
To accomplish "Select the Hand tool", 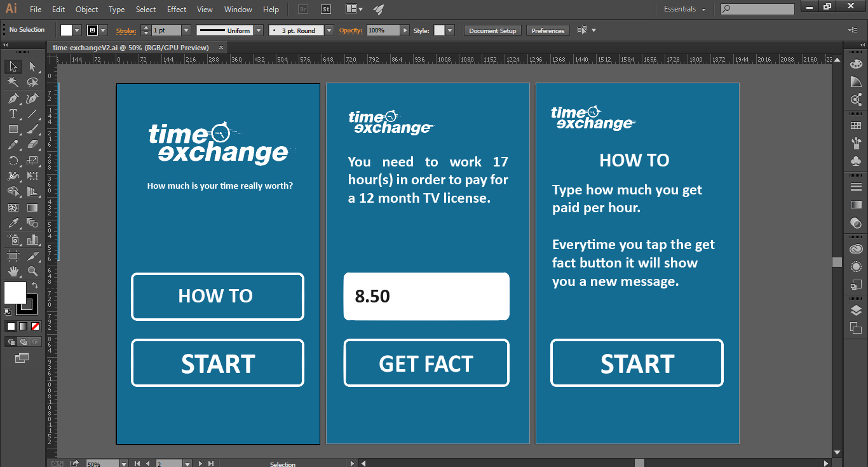I will (13, 271).
